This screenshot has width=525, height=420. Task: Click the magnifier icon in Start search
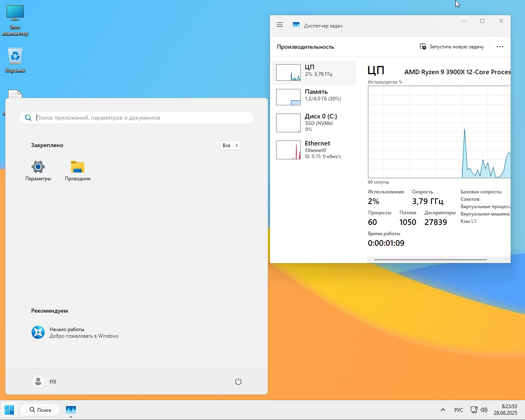tap(28, 118)
